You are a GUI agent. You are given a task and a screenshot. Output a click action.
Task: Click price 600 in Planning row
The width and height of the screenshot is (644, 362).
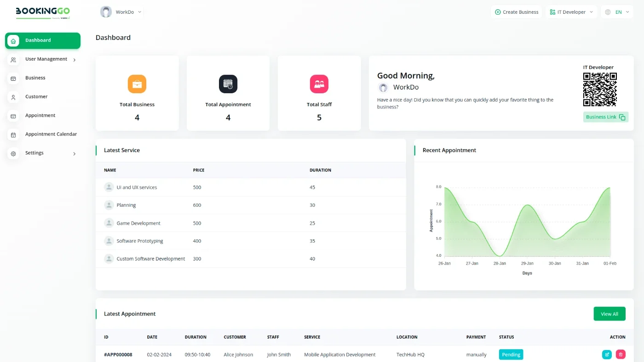coord(197,205)
